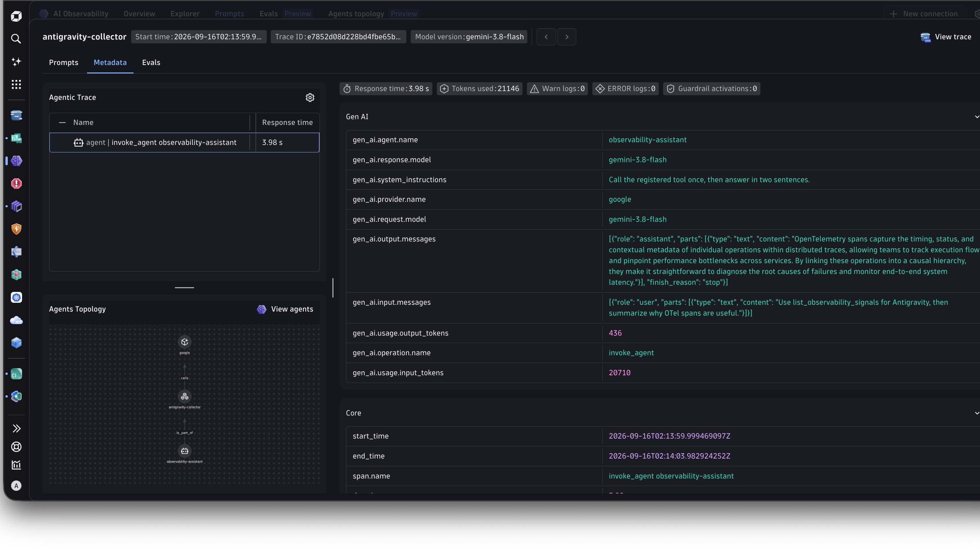Open the orange shield lightning sidebar icon
This screenshot has width=980, height=551.
16,229
